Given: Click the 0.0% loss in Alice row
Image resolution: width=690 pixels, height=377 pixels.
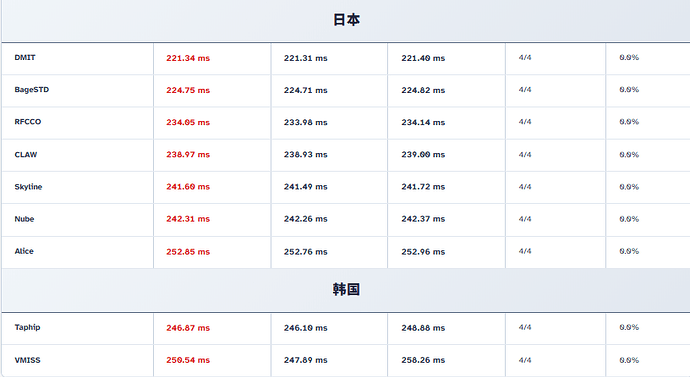Looking at the screenshot, I should coord(629,251).
